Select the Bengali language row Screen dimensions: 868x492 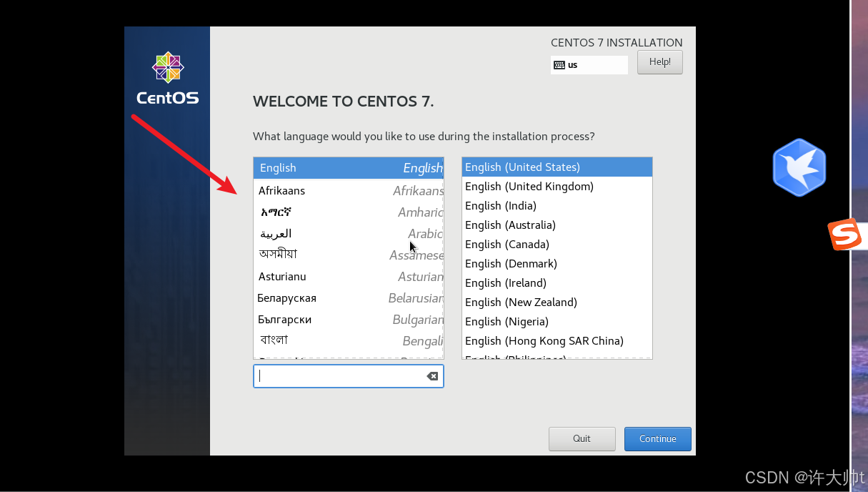[349, 341]
